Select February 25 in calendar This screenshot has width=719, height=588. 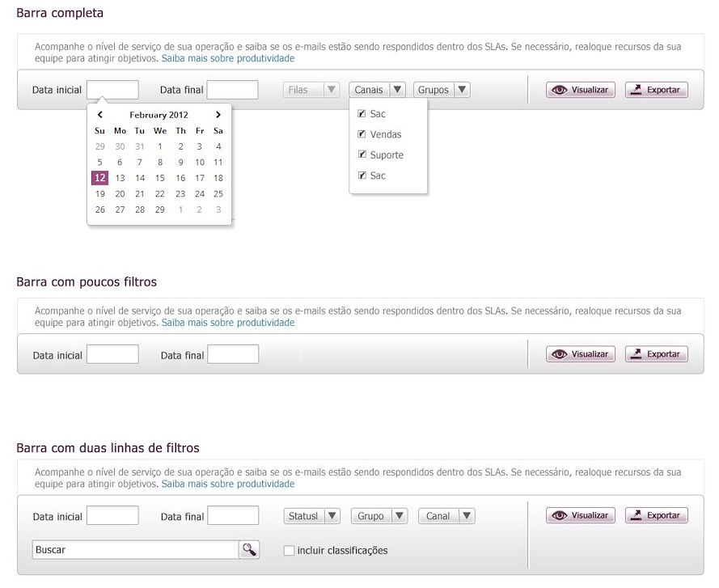(x=218, y=194)
